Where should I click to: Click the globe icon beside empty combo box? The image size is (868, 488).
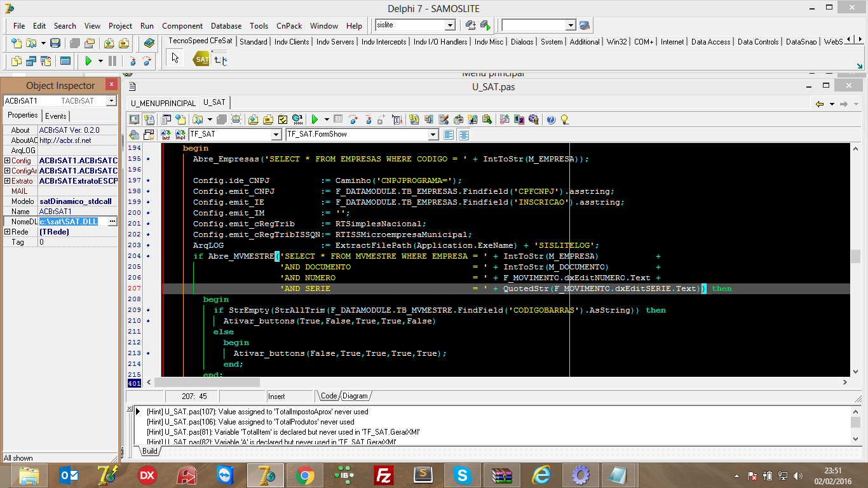(x=585, y=25)
